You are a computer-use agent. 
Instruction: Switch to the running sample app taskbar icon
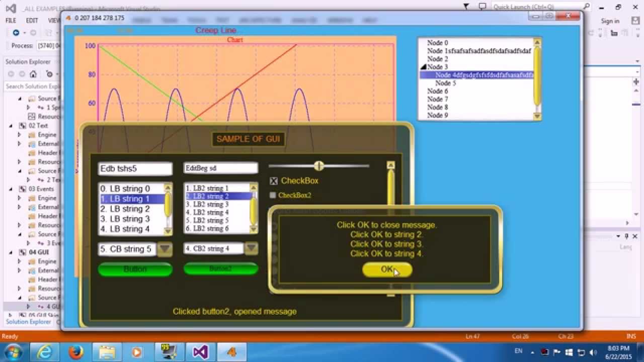tap(231, 352)
